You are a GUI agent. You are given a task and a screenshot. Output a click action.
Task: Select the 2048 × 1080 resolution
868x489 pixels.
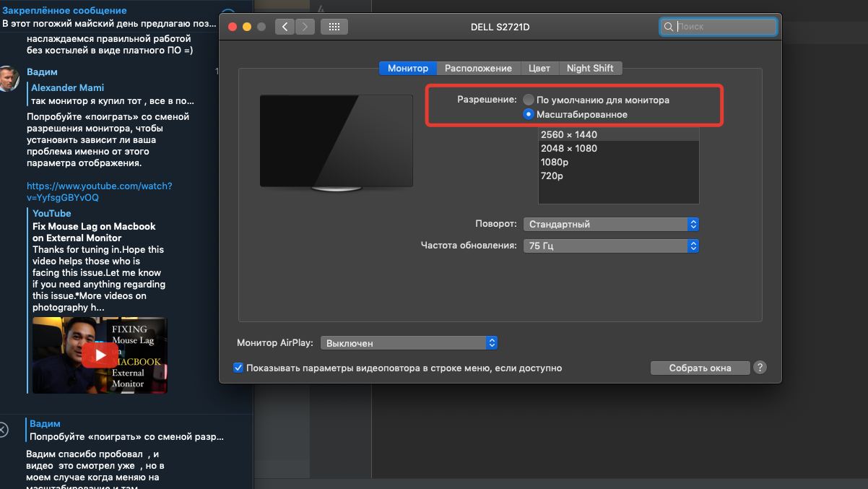[619, 148]
